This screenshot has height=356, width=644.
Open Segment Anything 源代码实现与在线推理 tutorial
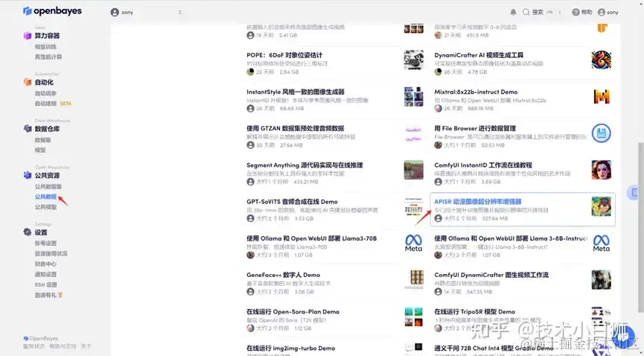(305, 165)
